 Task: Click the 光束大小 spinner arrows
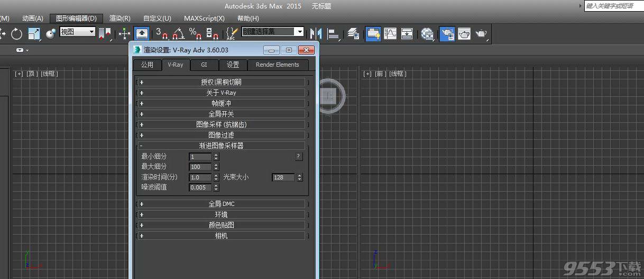(x=300, y=177)
